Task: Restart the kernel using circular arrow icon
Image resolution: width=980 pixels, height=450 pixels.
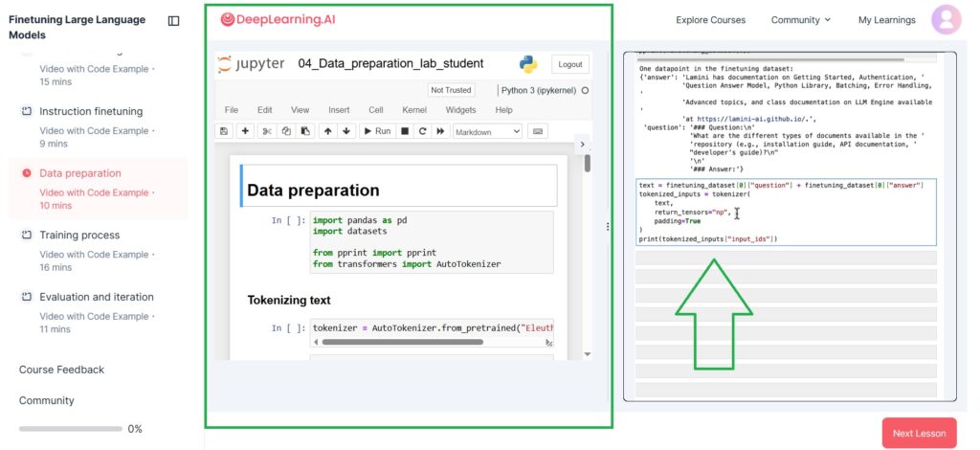Action: [x=422, y=131]
